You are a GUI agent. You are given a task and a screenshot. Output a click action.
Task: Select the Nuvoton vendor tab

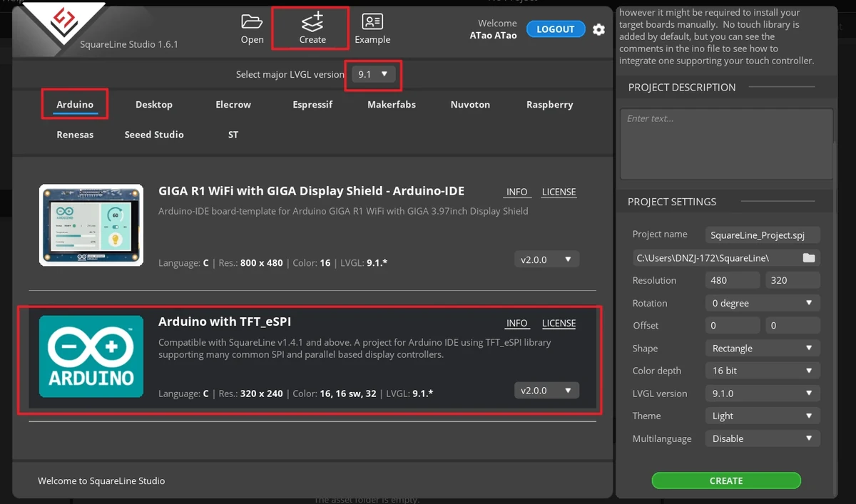(470, 104)
